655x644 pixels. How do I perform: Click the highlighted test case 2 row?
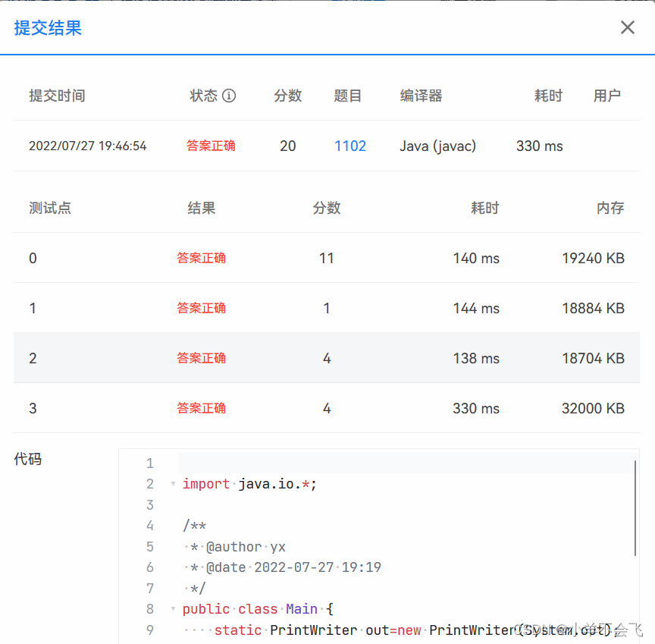click(x=327, y=357)
